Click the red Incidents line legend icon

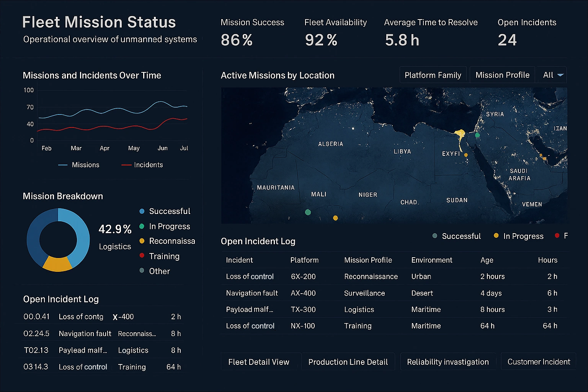[126, 165]
